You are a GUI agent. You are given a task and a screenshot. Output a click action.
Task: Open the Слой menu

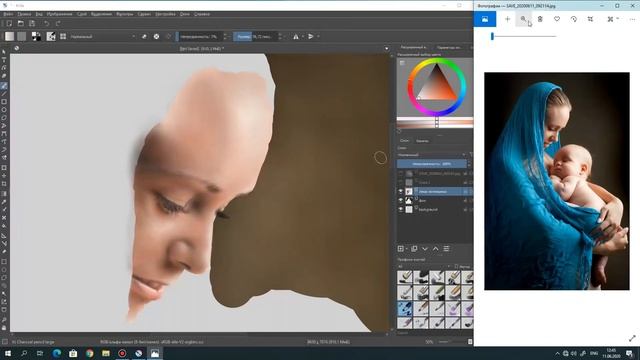click(82, 14)
